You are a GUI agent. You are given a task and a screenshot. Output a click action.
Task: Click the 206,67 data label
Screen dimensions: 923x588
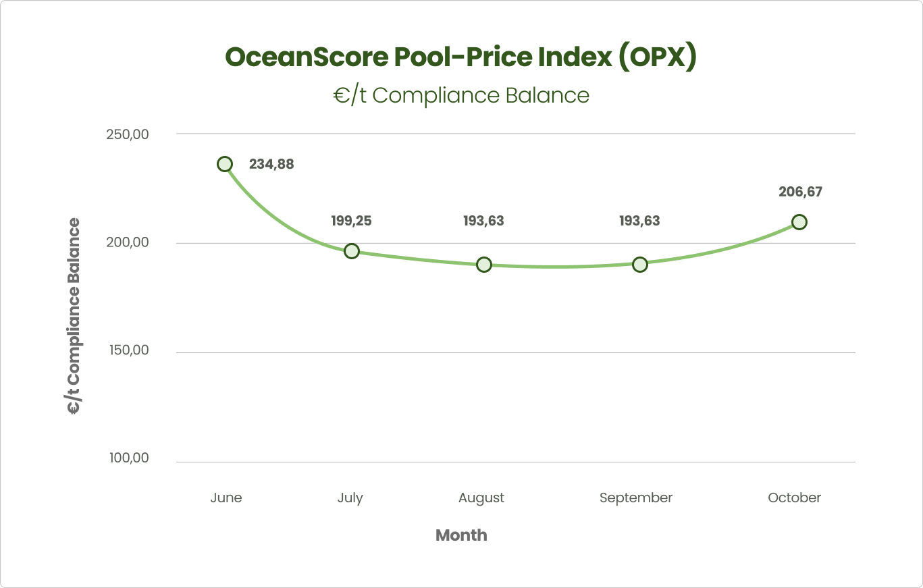[800, 192]
